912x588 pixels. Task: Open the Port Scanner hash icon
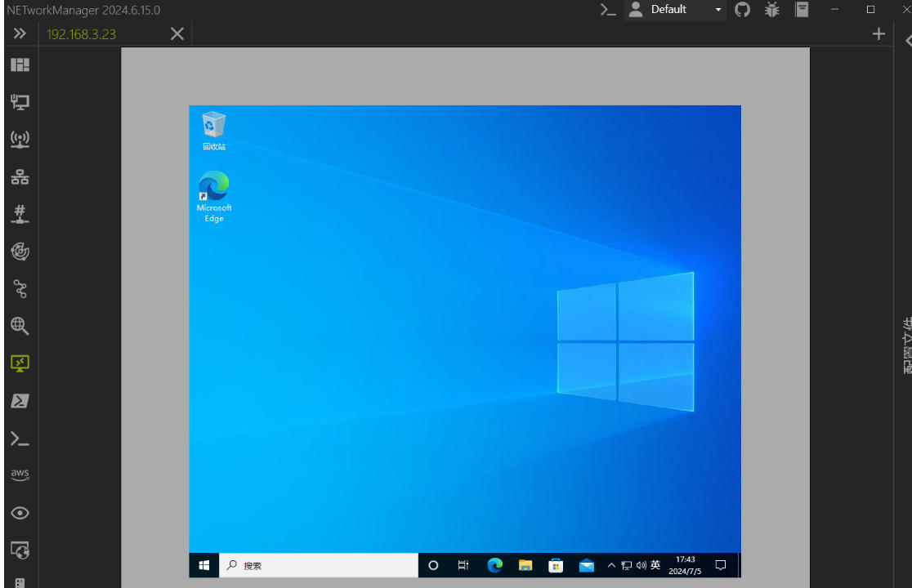click(20, 214)
